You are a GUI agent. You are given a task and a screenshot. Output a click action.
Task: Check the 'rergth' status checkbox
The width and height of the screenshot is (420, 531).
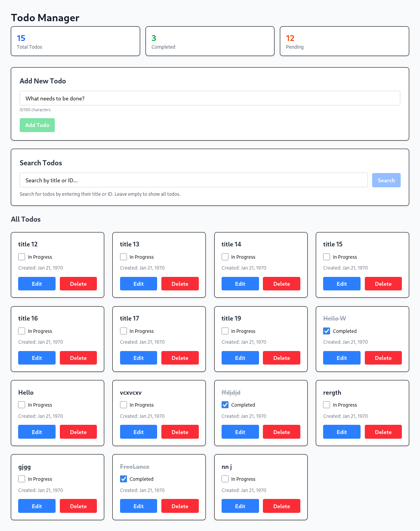(x=327, y=405)
